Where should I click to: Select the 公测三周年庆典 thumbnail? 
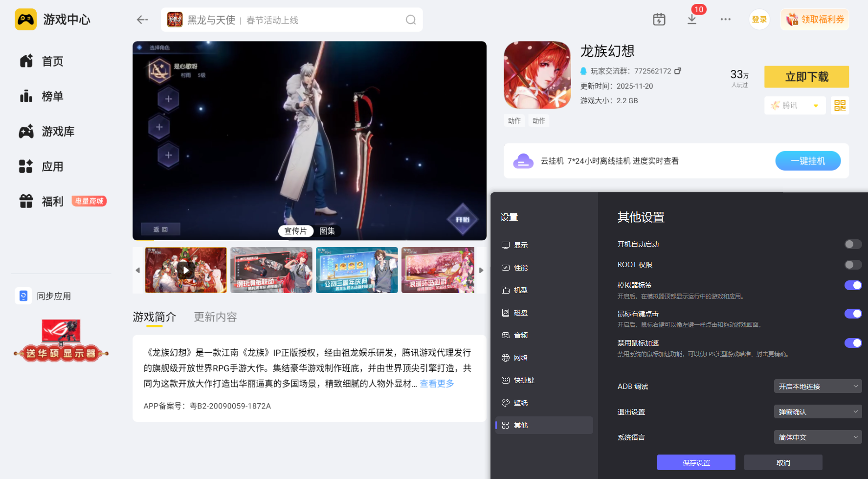(x=357, y=270)
